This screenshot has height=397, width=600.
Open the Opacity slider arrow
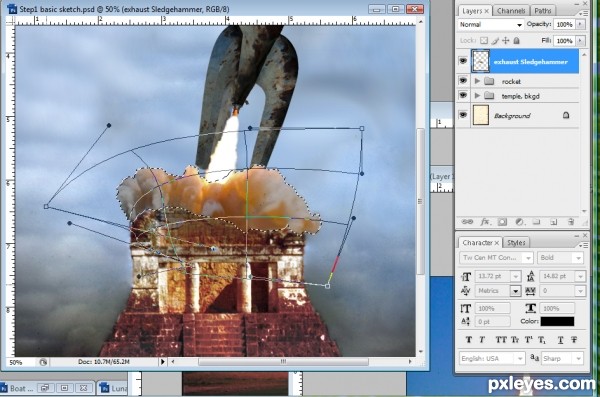tap(580, 24)
